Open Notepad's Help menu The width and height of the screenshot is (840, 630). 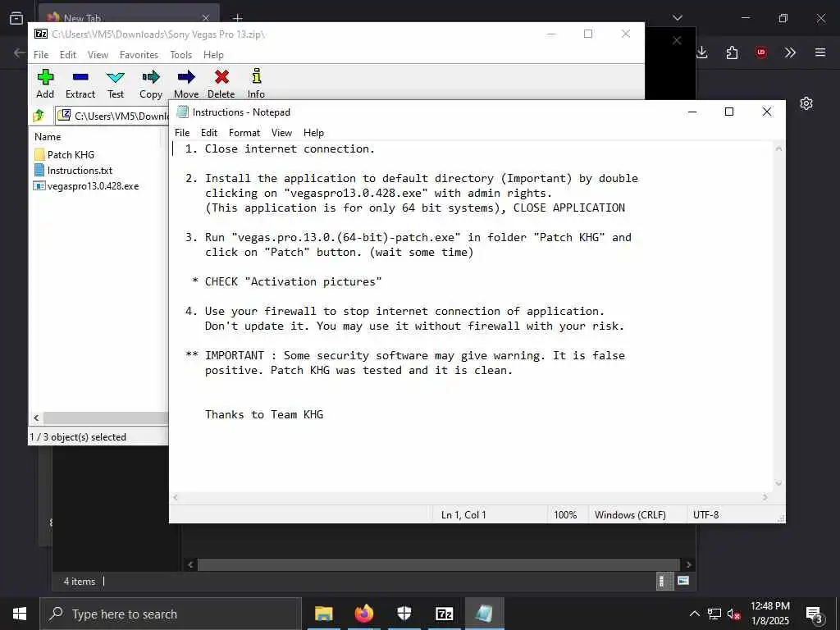[313, 133]
